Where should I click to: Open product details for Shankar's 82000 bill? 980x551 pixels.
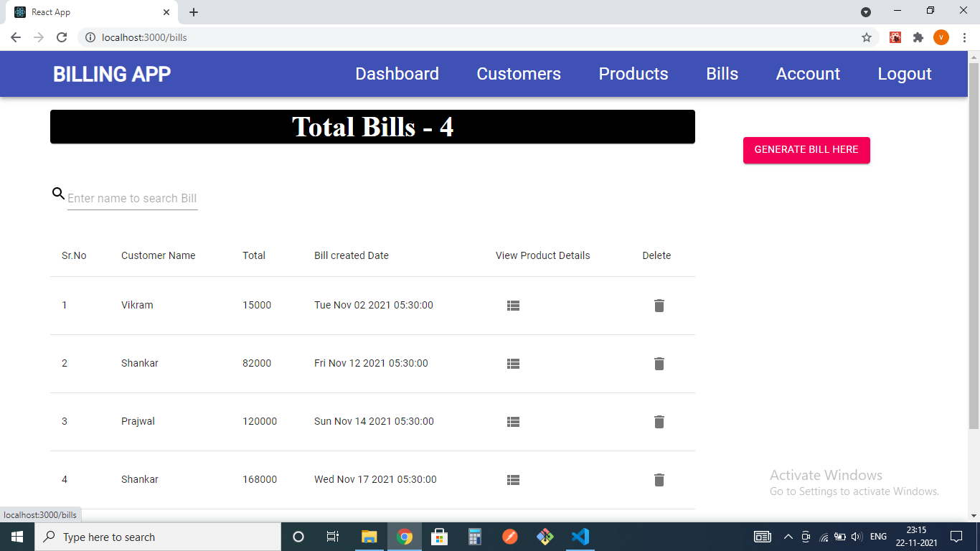click(x=513, y=363)
